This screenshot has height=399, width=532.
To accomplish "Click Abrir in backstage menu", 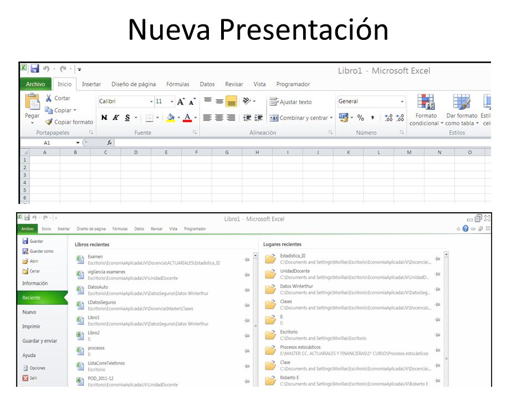I will [30, 261].
